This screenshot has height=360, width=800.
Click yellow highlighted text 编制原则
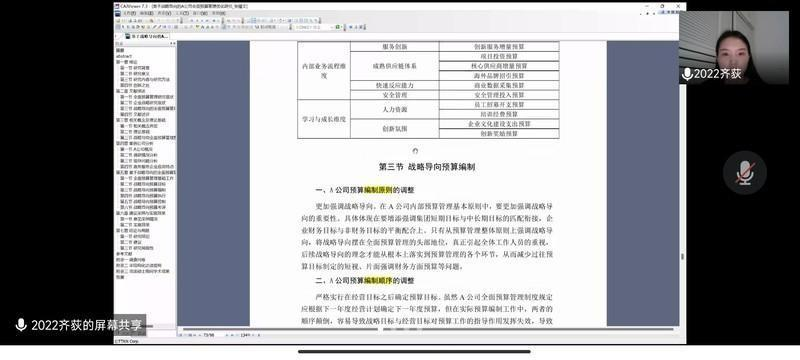tap(378, 190)
